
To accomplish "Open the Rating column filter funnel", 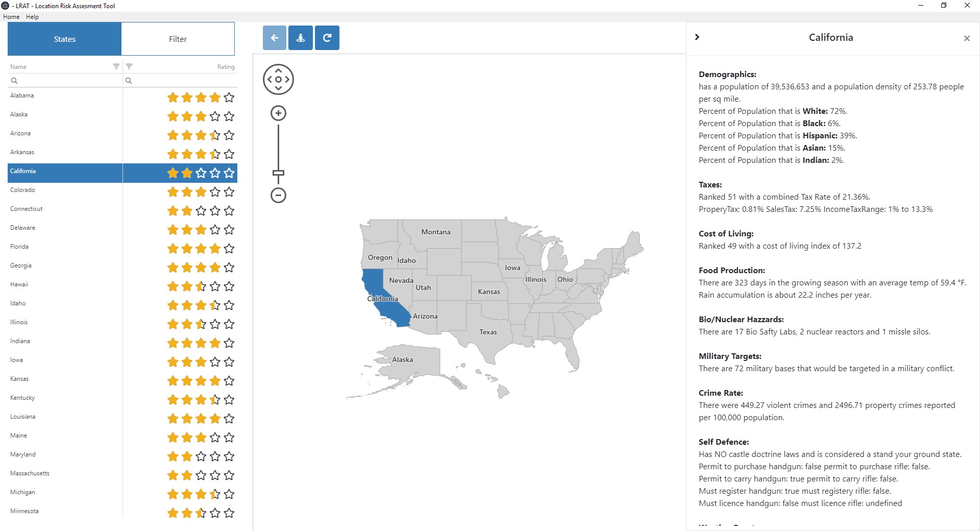I will click(129, 66).
